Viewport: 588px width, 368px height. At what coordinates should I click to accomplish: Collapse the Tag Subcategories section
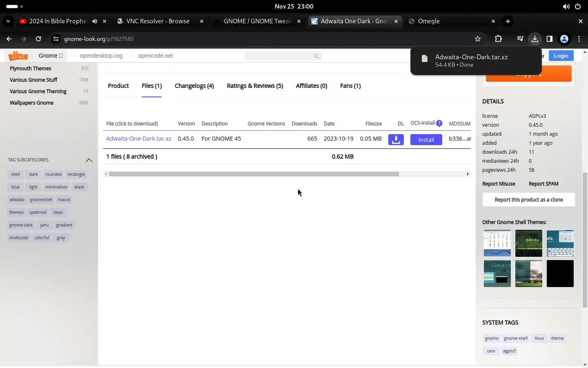coord(89,160)
